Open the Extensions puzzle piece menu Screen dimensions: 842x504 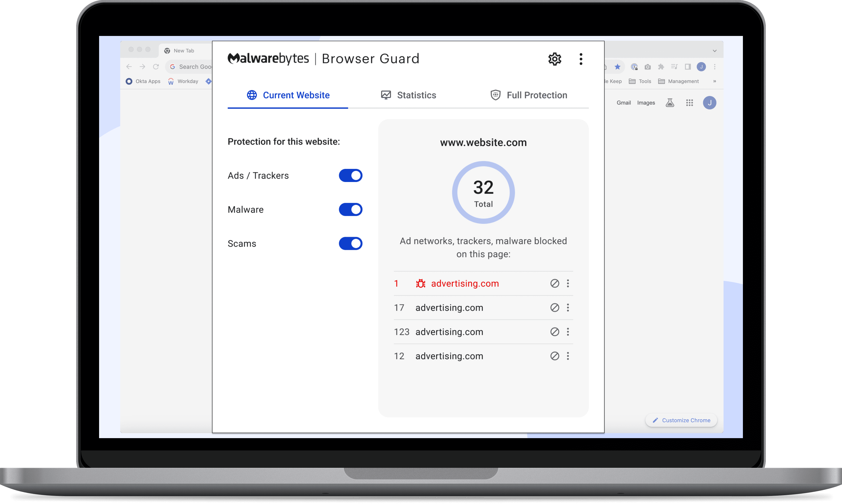661,67
